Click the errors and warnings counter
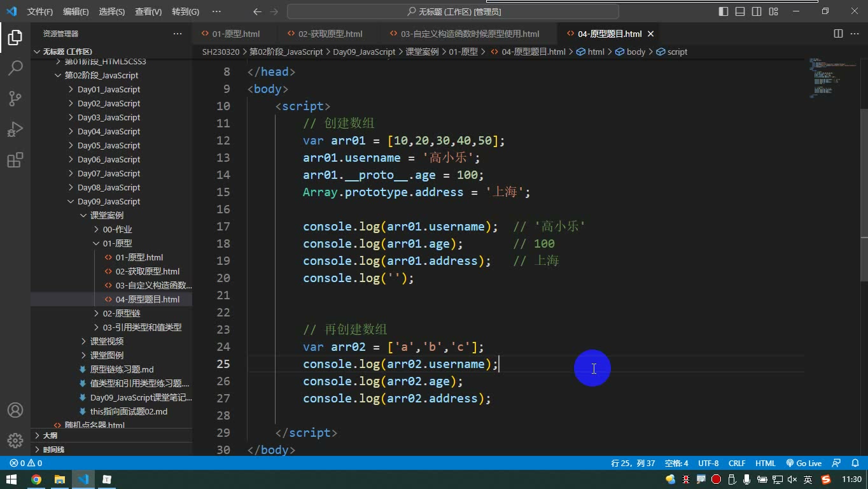This screenshot has height=489, width=868. click(x=26, y=464)
